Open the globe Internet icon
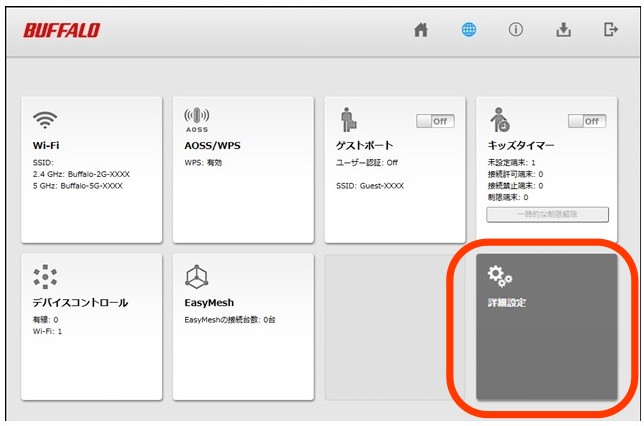This screenshot has width=644, height=426. click(468, 30)
